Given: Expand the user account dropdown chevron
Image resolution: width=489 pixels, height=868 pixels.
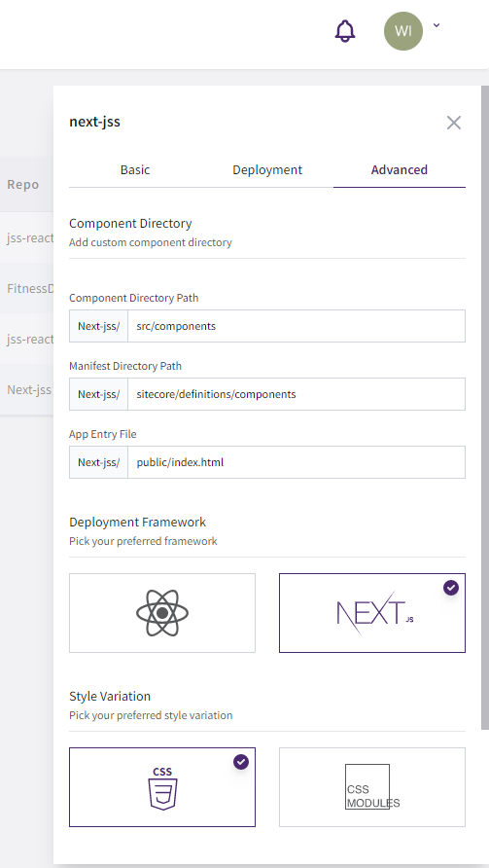Looking at the screenshot, I should click(437, 25).
